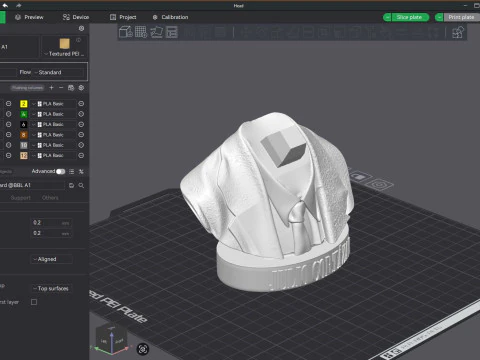The width and height of the screenshot is (480, 360).
Task: Click the reset camera view icon
Action: click(x=143, y=349)
